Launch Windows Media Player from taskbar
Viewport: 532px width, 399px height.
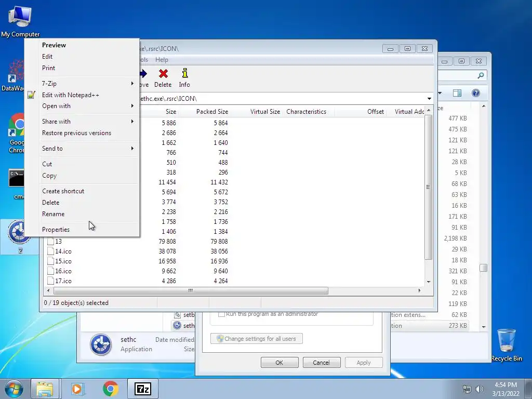(x=77, y=389)
